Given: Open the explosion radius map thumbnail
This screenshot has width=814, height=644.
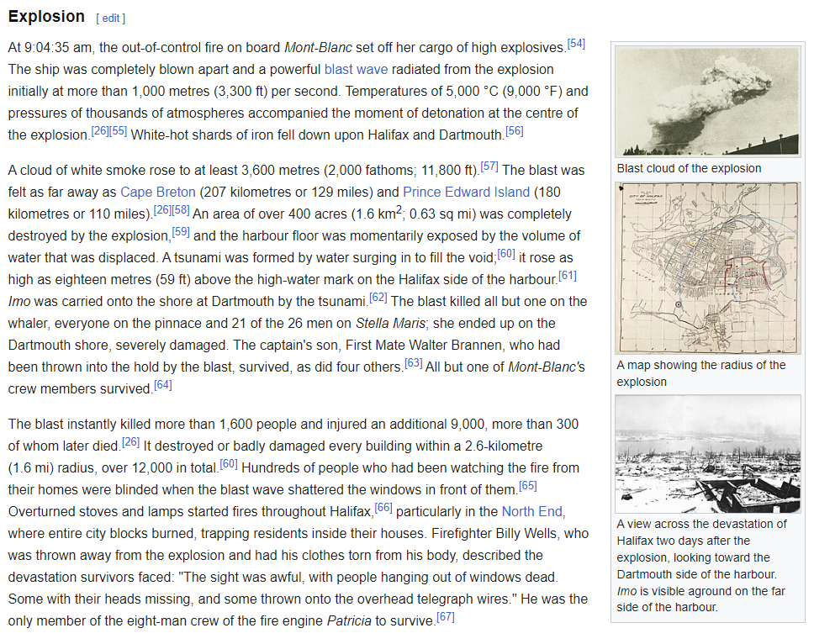Looking at the screenshot, I should click(x=707, y=267).
